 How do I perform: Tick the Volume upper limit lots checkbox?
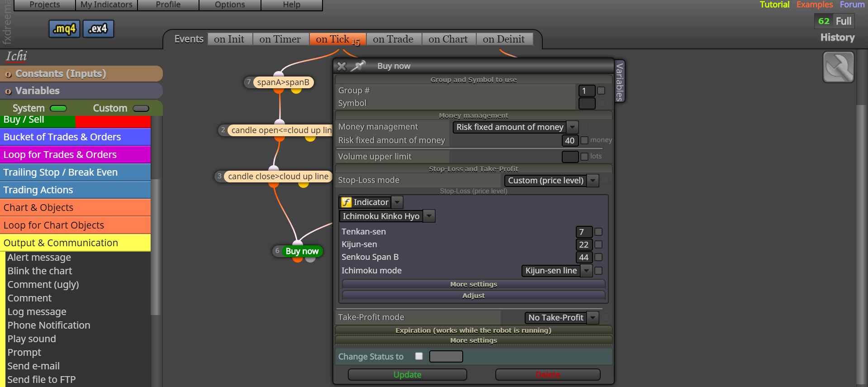tap(584, 157)
